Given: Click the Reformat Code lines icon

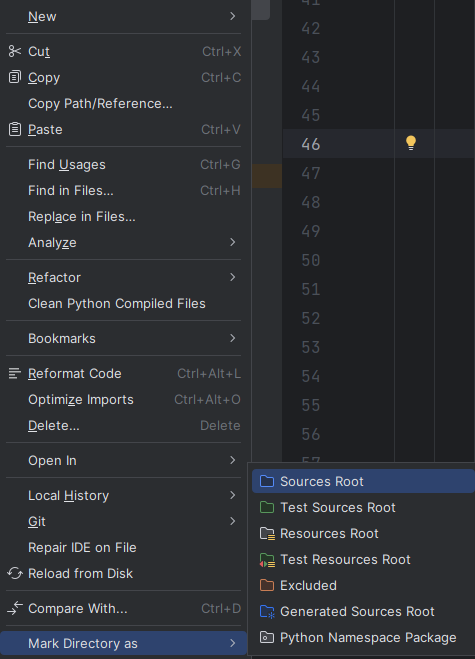Looking at the screenshot, I should (x=15, y=373).
